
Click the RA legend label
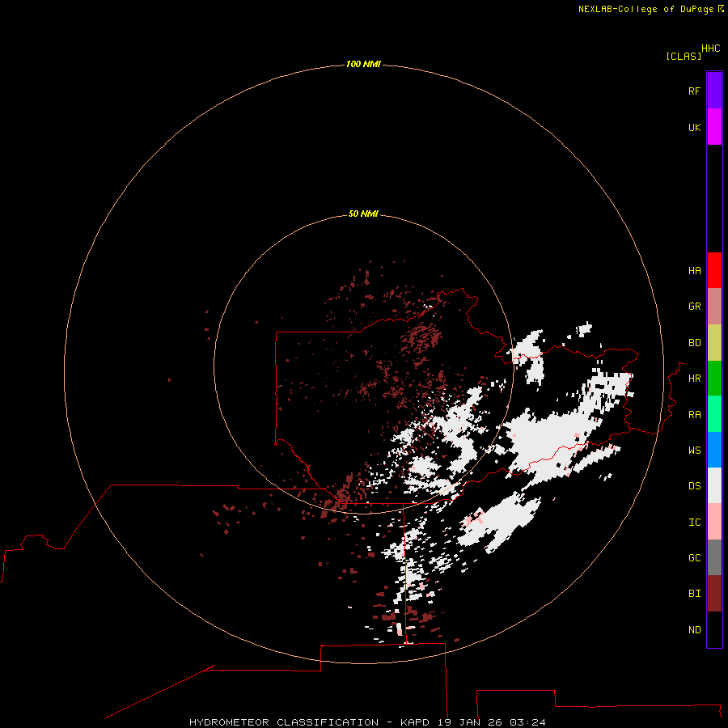(695, 415)
